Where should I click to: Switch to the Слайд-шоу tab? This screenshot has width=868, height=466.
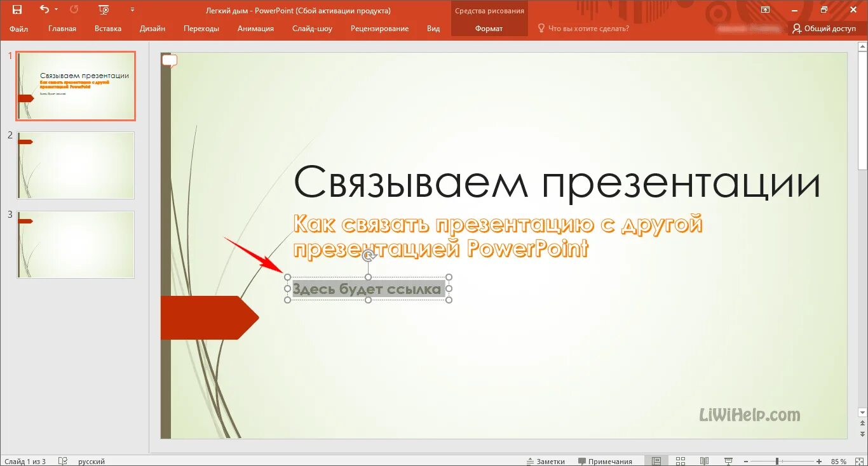click(312, 29)
